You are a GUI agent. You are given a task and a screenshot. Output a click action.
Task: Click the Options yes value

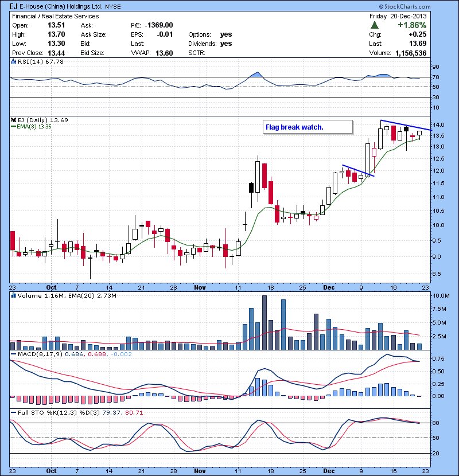(x=226, y=34)
